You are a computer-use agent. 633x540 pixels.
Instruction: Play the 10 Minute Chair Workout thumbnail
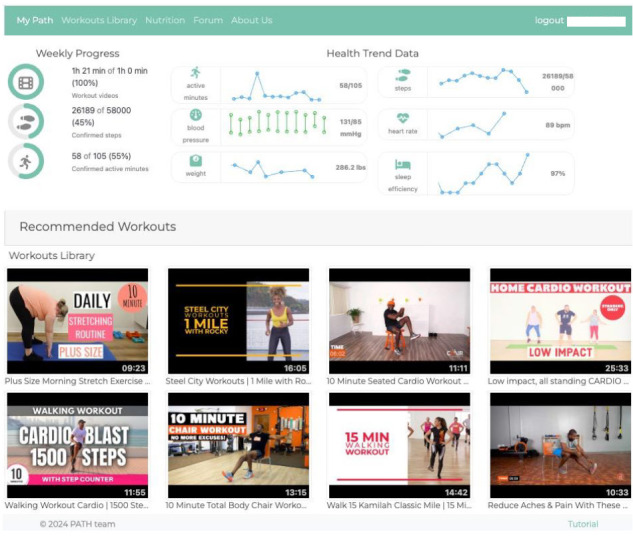pyautogui.click(x=239, y=445)
